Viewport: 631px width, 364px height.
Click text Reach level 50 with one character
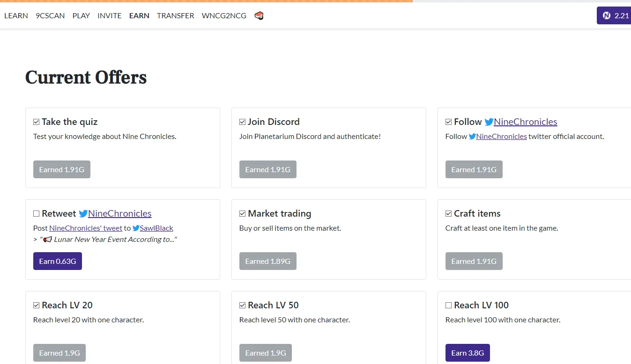(295, 320)
